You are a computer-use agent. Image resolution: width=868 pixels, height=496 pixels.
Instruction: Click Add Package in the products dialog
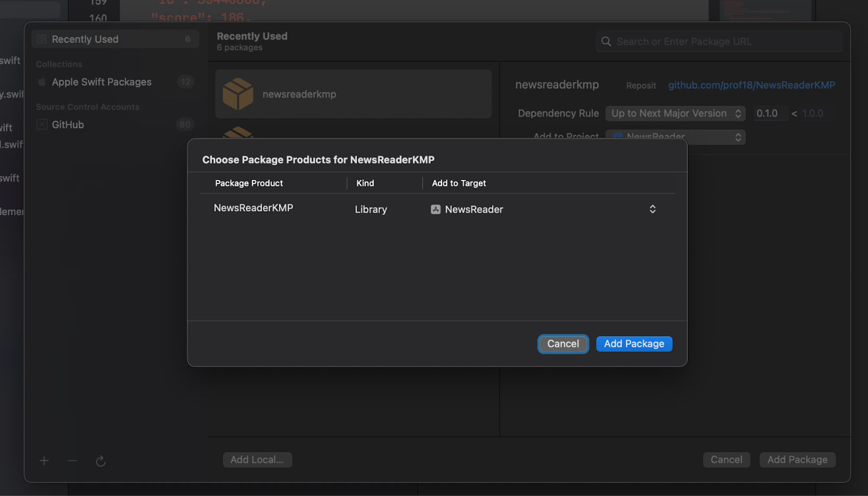[x=634, y=344]
